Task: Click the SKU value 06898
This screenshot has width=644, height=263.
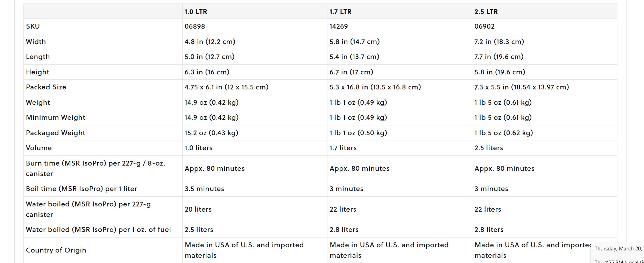Action: pos(195,26)
